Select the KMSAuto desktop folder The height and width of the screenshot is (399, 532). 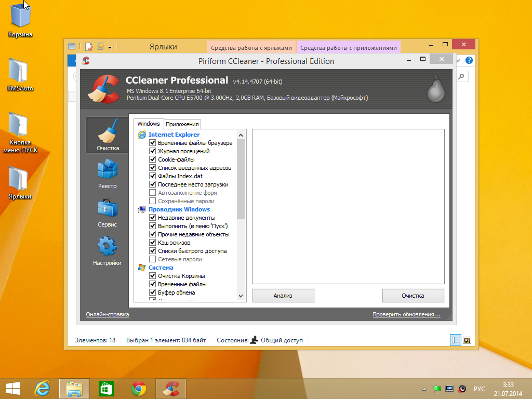20,75
